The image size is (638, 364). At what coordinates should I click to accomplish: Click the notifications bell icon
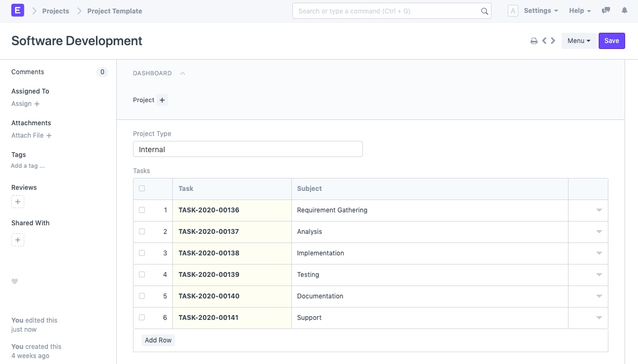point(624,10)
